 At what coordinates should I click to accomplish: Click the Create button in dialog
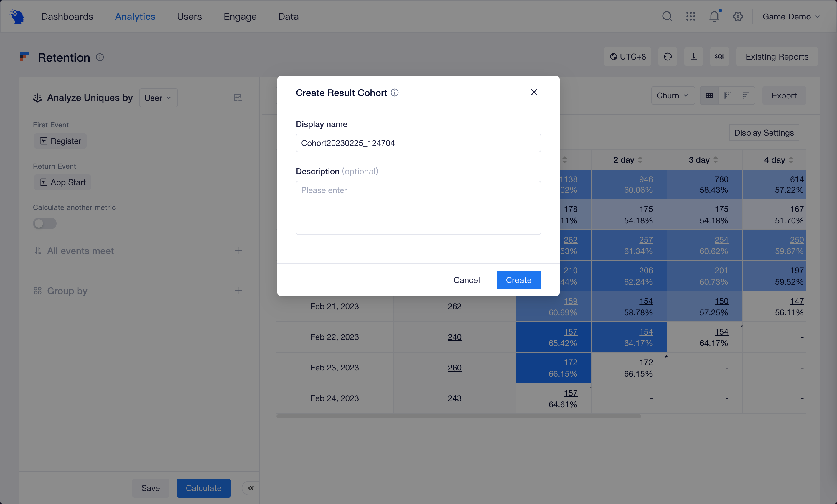tap(518, 280)
